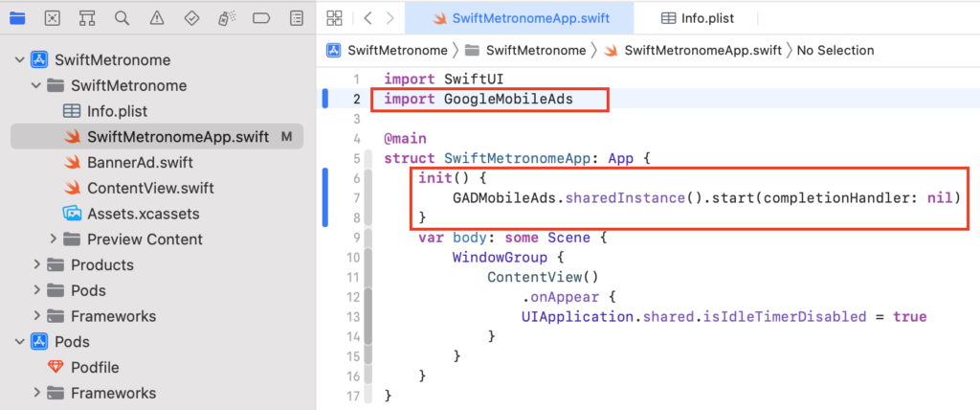
Task: Click the Preview Content folder row
Action: click(145, 239)
